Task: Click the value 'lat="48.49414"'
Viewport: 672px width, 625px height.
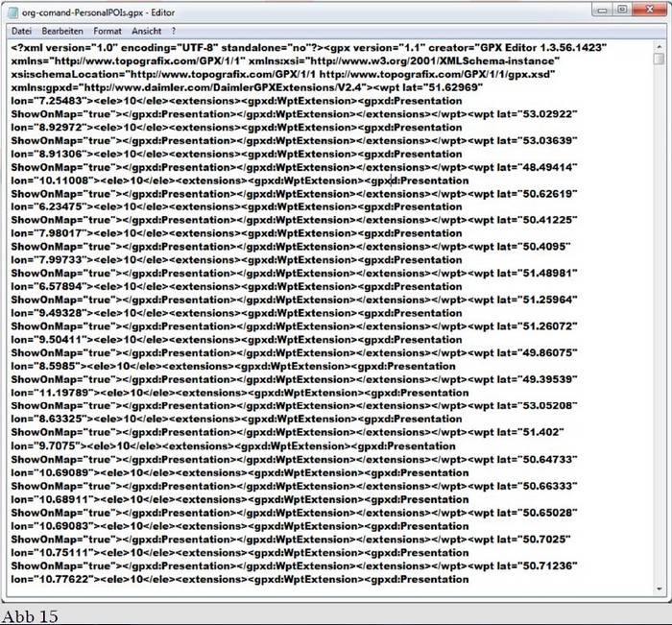Action: [x=537, y=167]
